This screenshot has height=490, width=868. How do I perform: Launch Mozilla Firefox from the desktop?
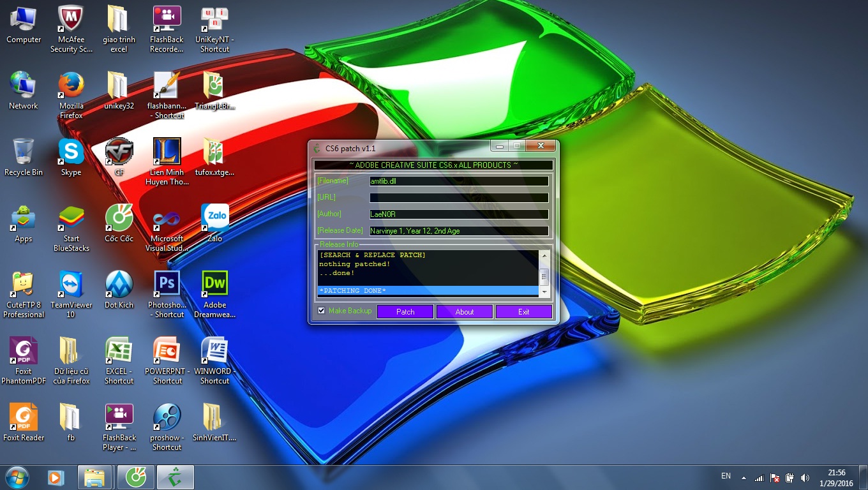(x=71, y=96)
